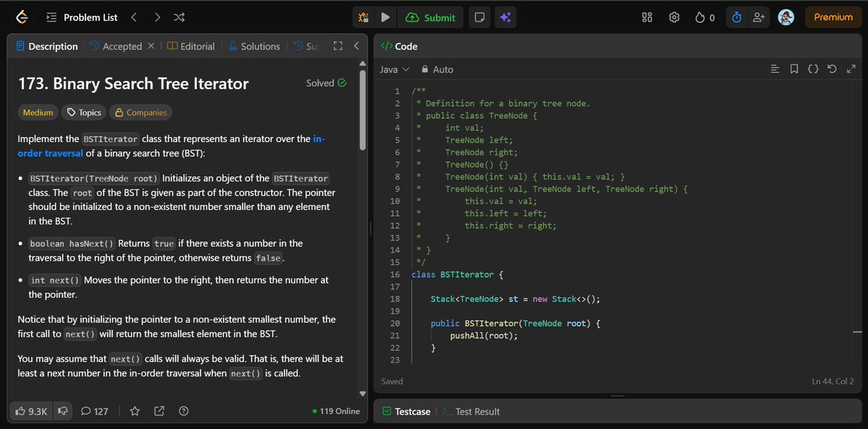868x429 pixels.
Task: Open the Java language dropdown
Action: click(x=395, y=69)
